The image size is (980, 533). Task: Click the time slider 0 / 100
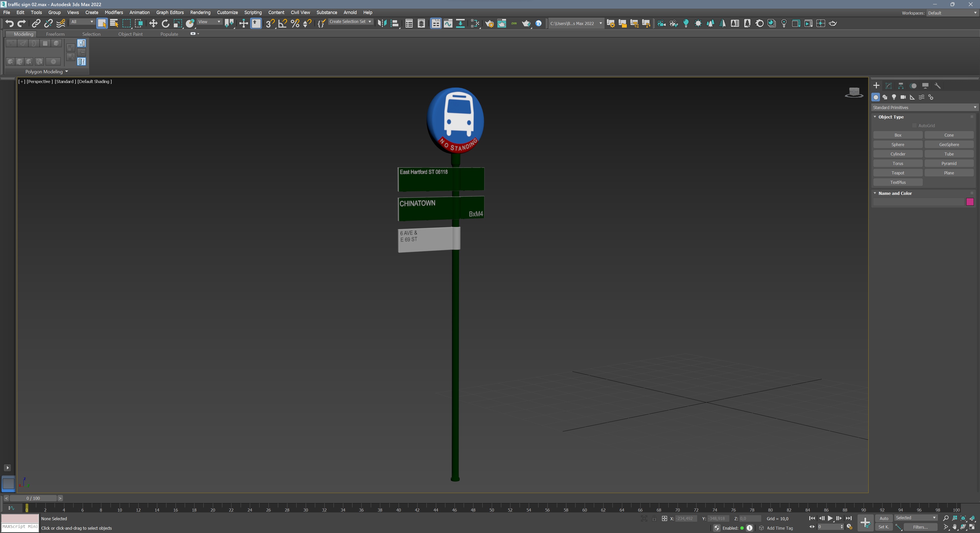[x=33, y=498]
